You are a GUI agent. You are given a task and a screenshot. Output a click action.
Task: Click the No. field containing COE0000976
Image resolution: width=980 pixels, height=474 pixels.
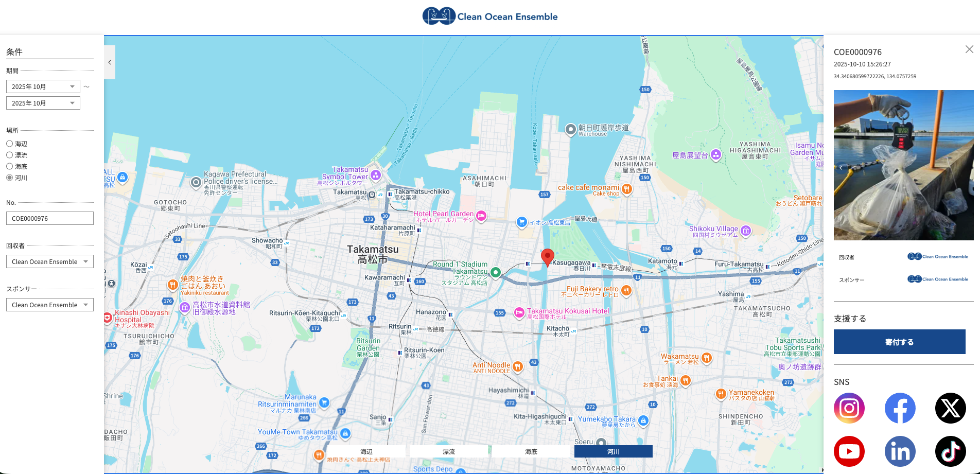pos(50,218)
